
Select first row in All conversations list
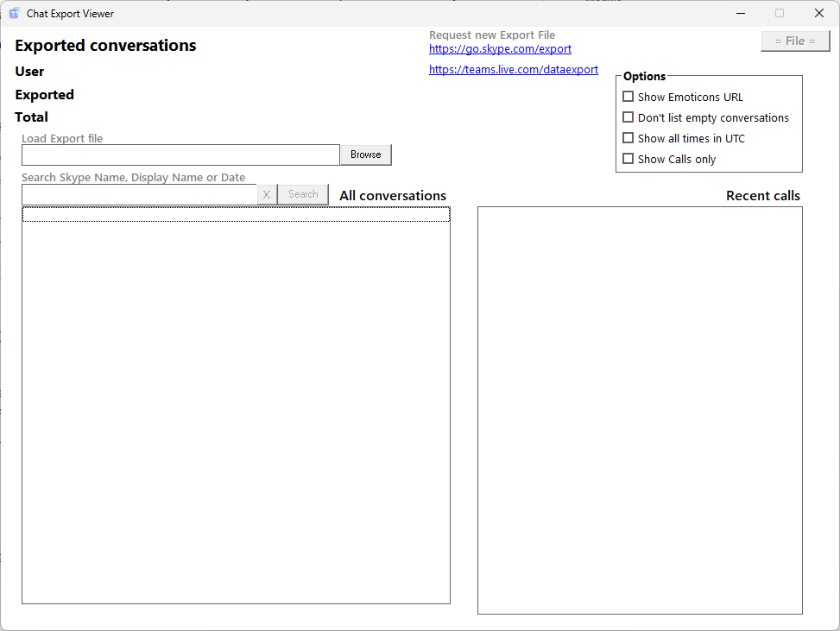pyautogui.click(x=237, y=215)
